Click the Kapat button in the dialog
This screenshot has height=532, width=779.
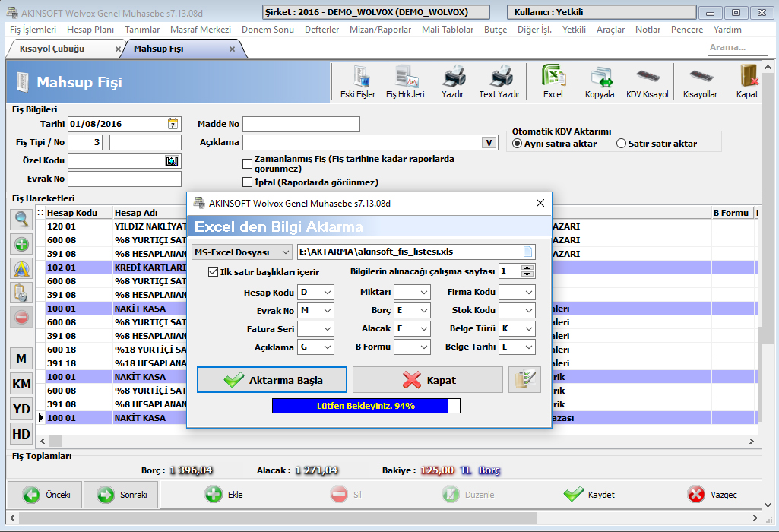coord(428,380)
